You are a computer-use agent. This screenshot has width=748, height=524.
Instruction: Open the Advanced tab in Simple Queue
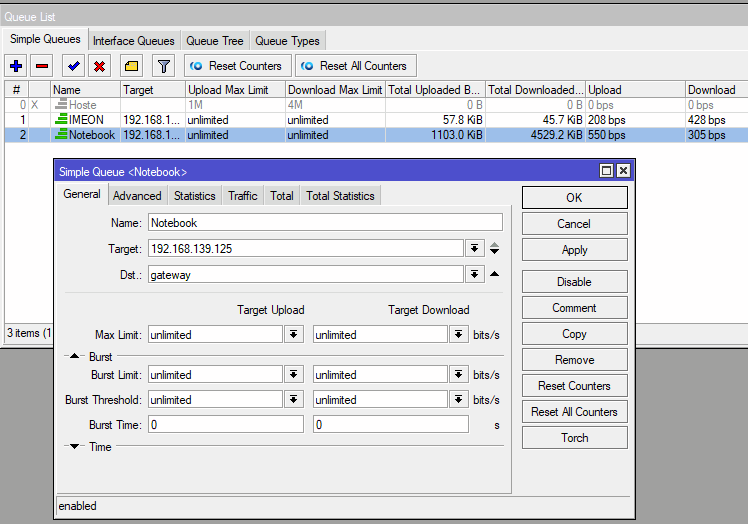click(x=137, y=196)
